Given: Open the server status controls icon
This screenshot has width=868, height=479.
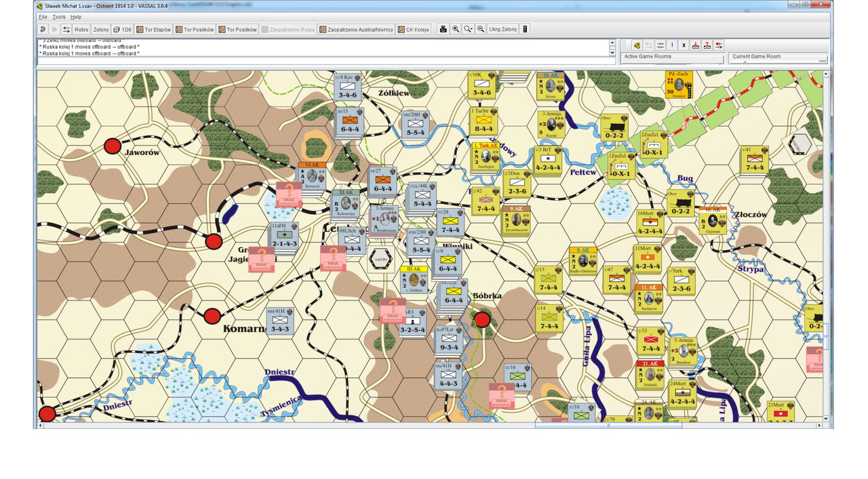Looking at the screenshot, I should click(x=660, y=45).
